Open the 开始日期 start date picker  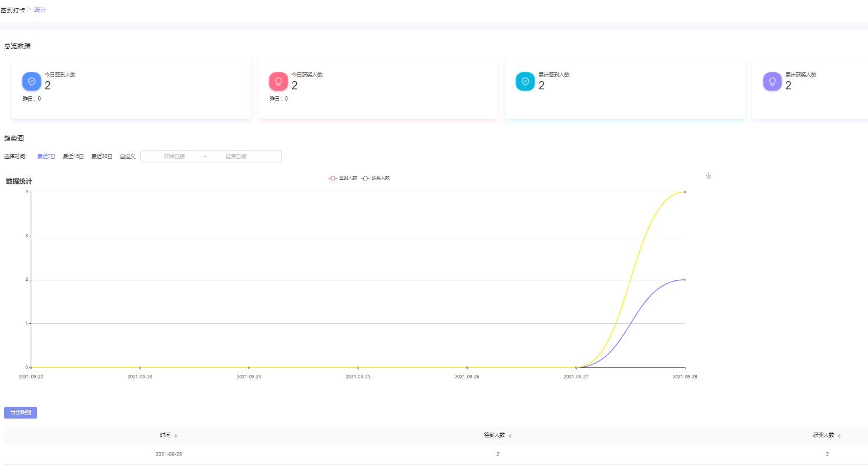pyautogui.click(x=174, y=156)
